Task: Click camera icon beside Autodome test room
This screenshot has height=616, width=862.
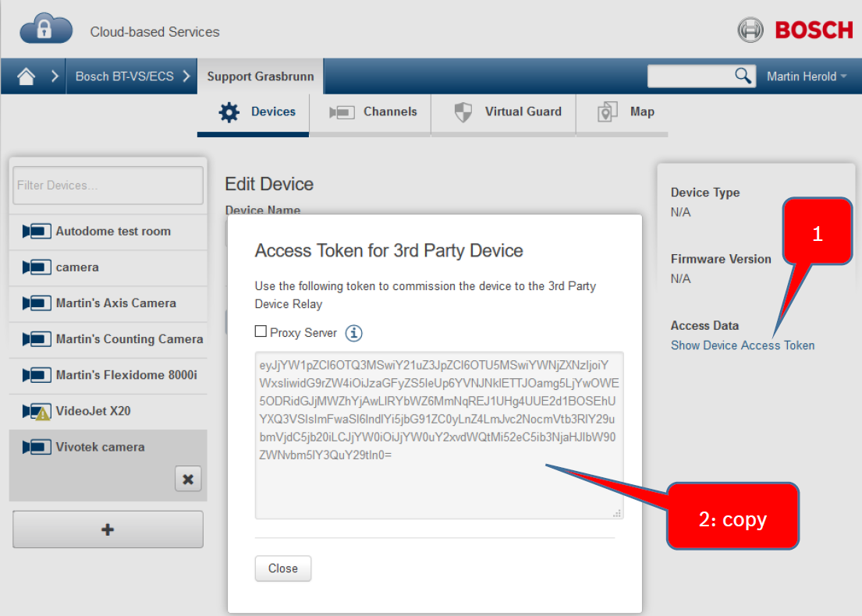Action: pyautogui.click(x=37, y=232)
